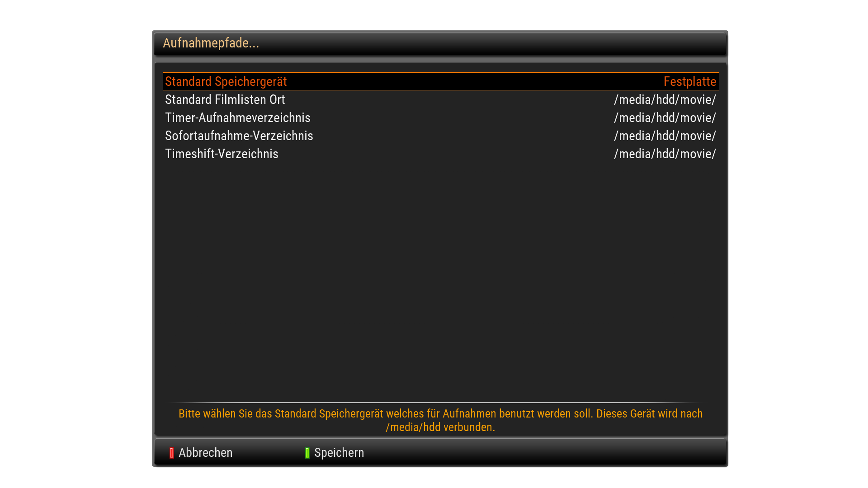
Task: Click the green Speichern key icon
Action: pos(307,453)
